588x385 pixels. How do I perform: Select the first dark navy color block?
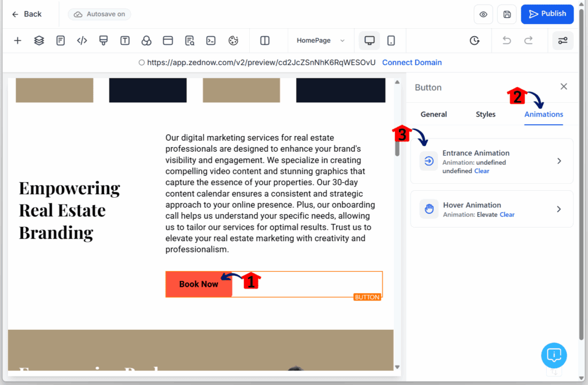148,90
